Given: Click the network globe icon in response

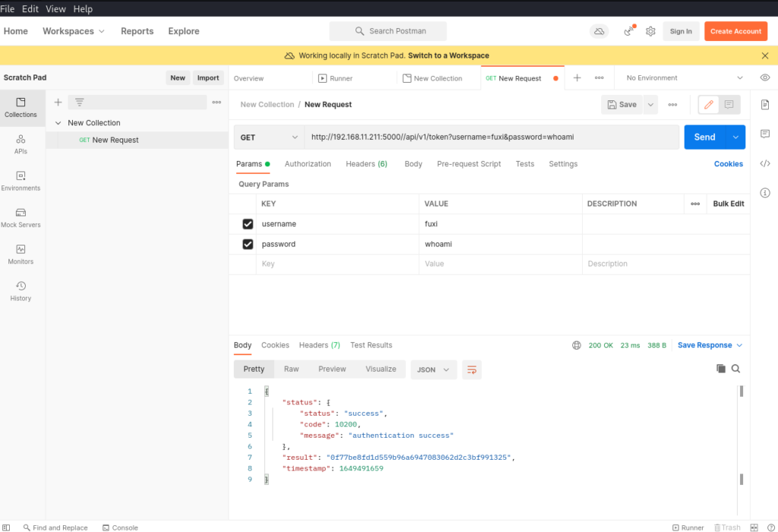Looking at the screenshot, I should pos(577,345).
